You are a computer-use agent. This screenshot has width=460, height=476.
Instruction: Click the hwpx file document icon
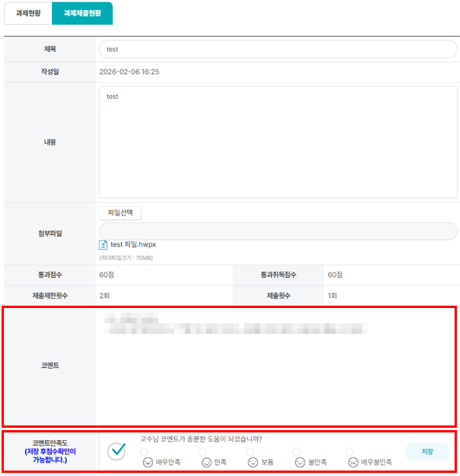coord(103,245)
